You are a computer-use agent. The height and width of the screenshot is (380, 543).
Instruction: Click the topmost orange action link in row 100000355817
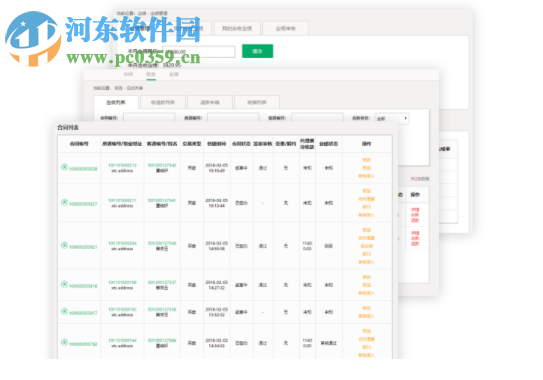366,308
